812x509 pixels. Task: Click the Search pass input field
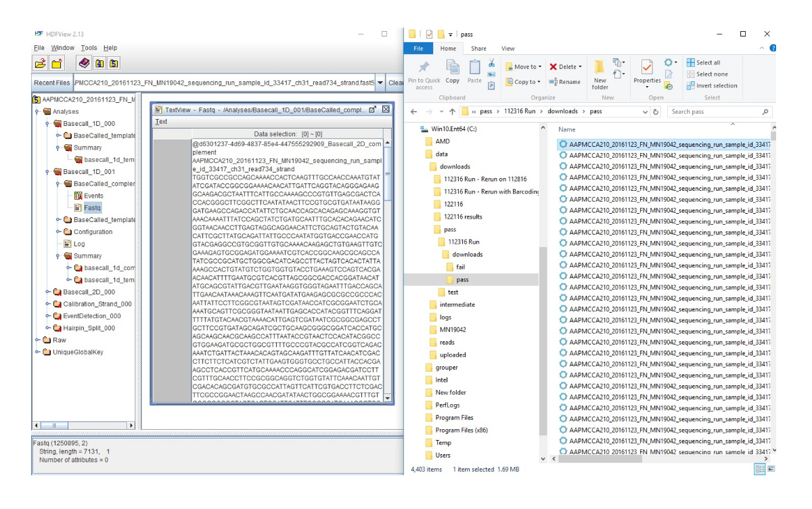click(x=714, y=112)
